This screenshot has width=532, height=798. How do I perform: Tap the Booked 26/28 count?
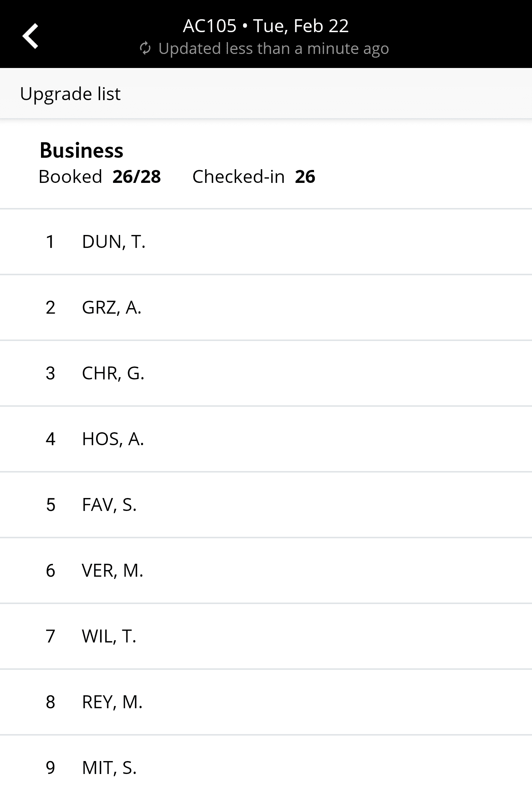click(100, 177)
